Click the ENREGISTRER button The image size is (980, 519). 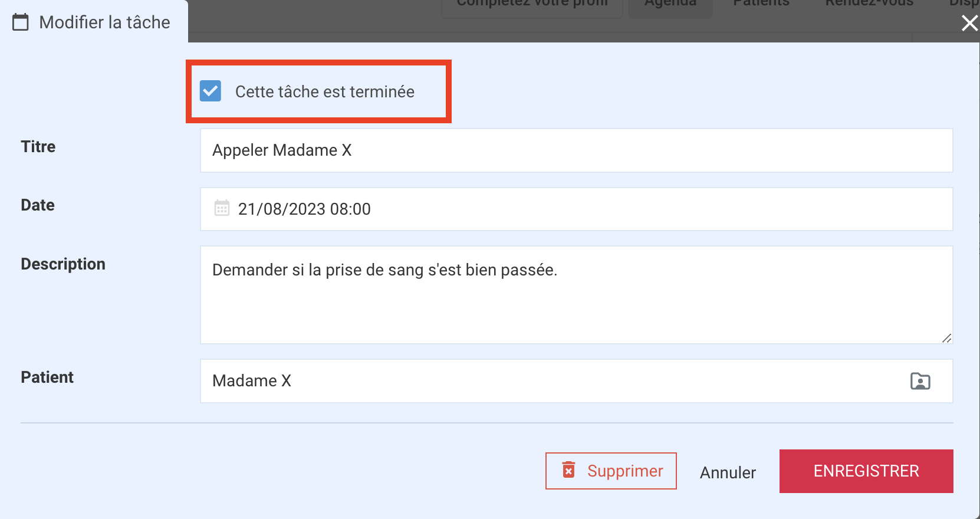pos(866,471)
